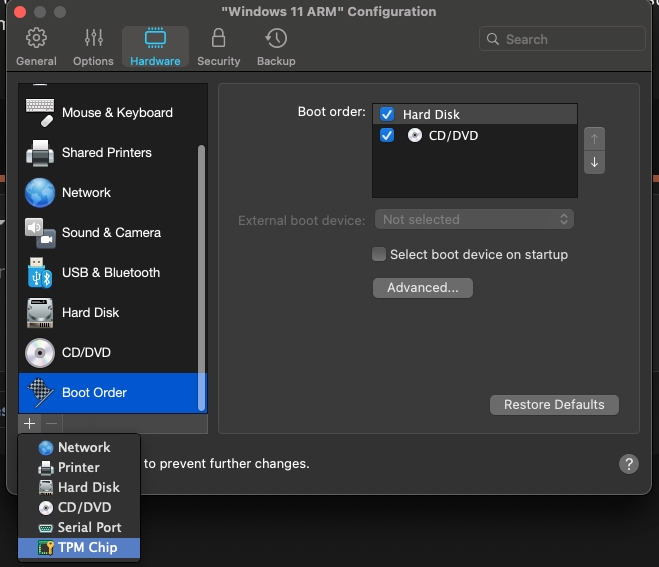The width and height of the screenshot is (659, 567).
Task: Switch to the Security tab
Action: point(218,46)
